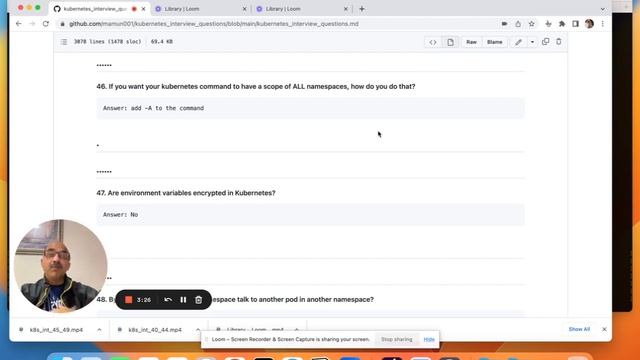
Task: Edit this file with the pencil icon
Action: pyautogui.click(x=518, y=42)
